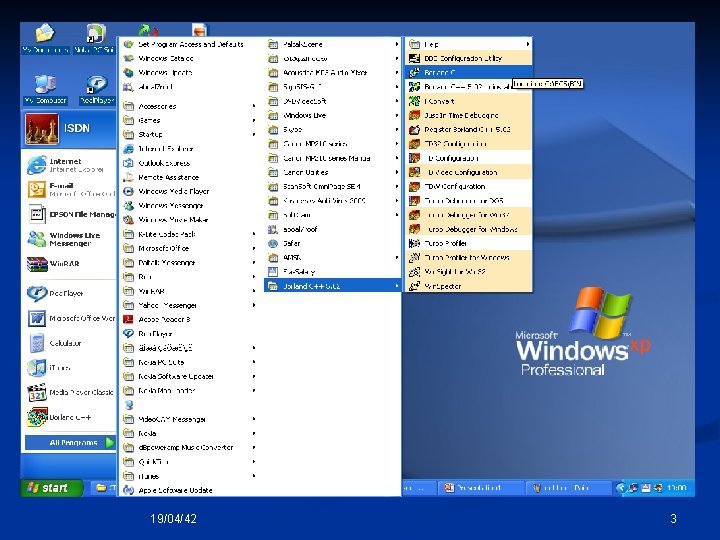Screen dimensions: 720x540
Task: Expand the Microsoft Office folder
Action: (x=189, y=248)
